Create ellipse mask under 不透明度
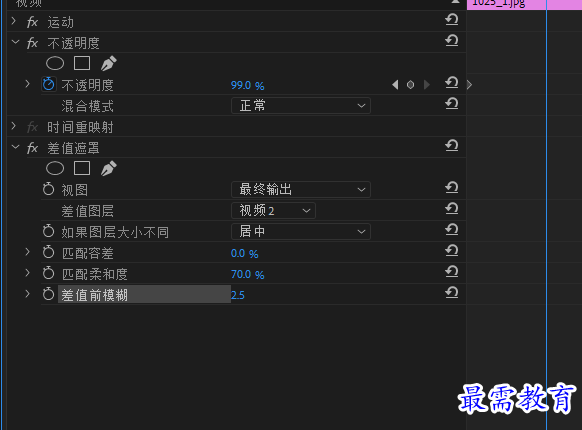 55,63
